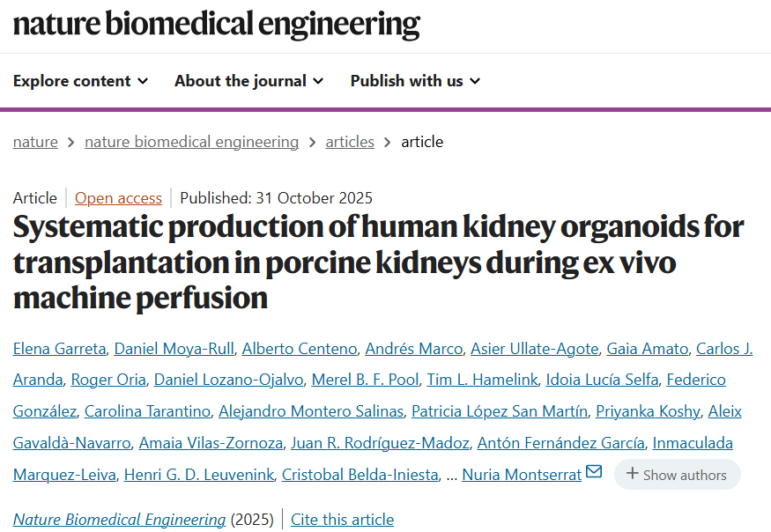Open the nature biomedical engineering breadcrumb
Screen dimensions: 771x532
(x=191, y=142)
